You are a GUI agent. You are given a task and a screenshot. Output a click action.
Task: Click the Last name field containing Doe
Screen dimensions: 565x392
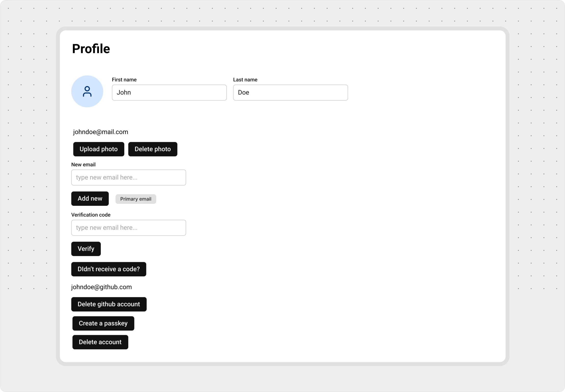(x=290, y=93)
